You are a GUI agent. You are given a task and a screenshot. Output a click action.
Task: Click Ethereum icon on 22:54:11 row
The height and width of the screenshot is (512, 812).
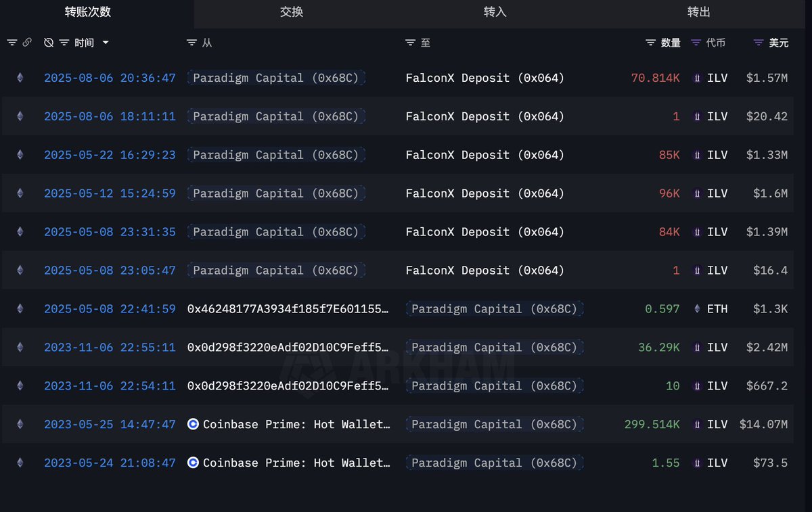pyautogui.click(x=20, y=386)
